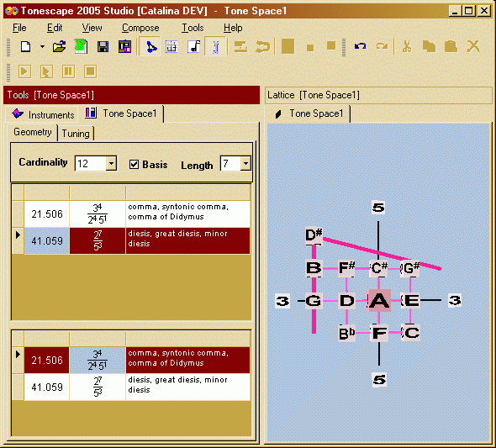Click the medium square toolbar icon
The height and width of the screenshot is (448, 496).
tap(331, 46)
